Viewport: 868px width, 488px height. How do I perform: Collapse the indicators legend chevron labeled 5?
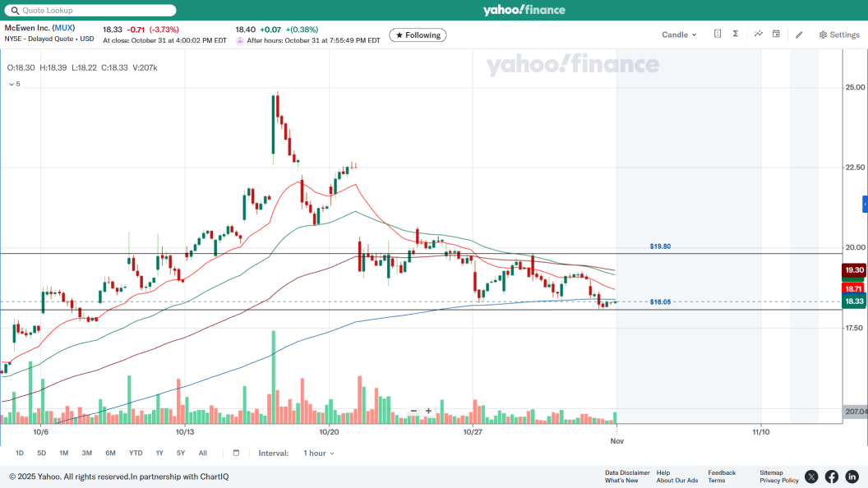(x=12, y=84)
